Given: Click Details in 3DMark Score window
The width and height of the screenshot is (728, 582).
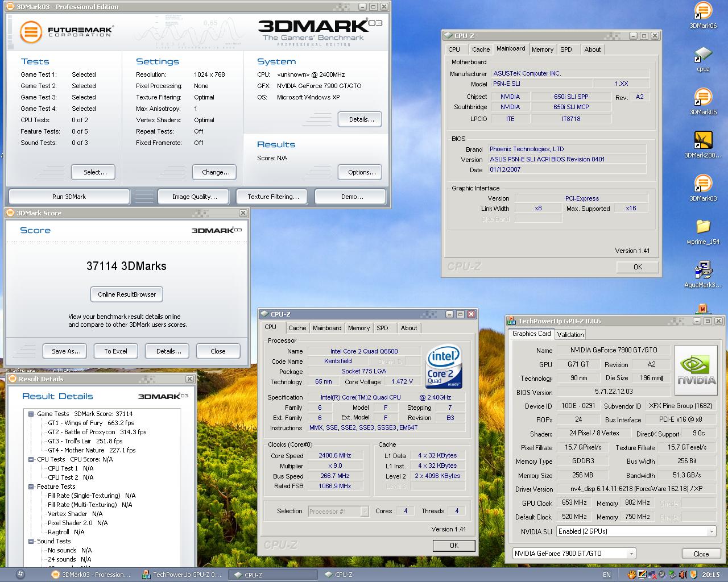Looking at the screenshot, I should click(x=168, y=351).
